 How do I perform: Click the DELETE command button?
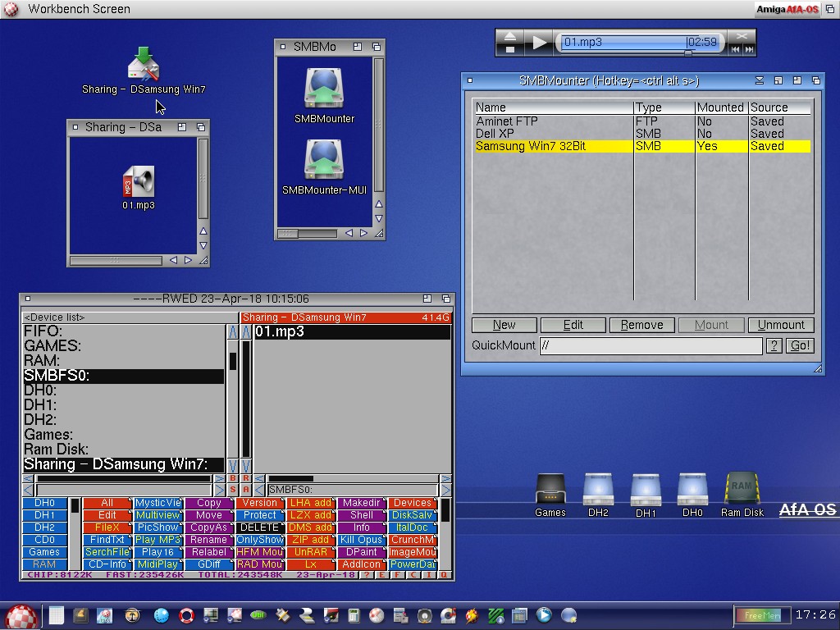pyautogui.click(x=259, y=527)
